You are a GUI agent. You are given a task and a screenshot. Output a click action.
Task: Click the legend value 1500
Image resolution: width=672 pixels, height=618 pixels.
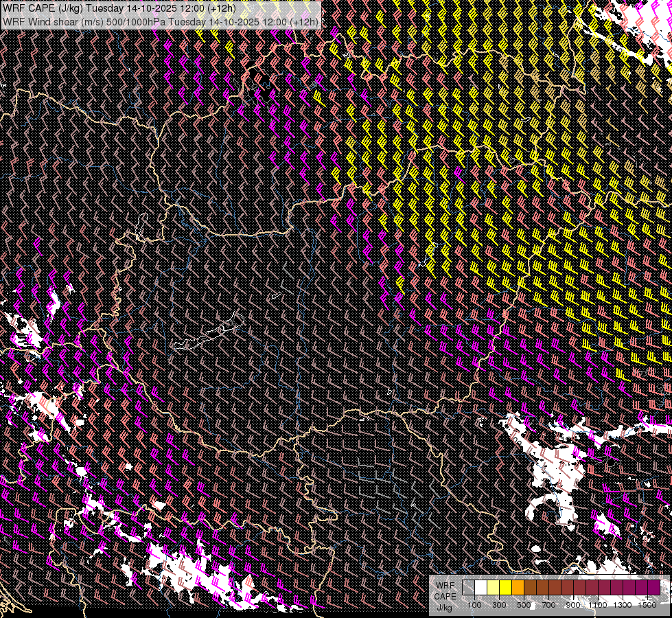click(x=647, y=605)
